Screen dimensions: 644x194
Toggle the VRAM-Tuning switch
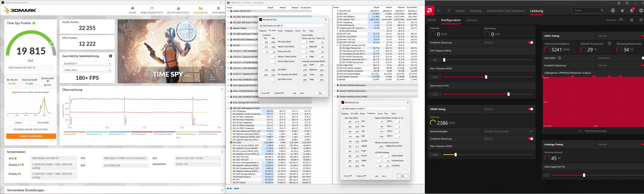tap(530, 109)
